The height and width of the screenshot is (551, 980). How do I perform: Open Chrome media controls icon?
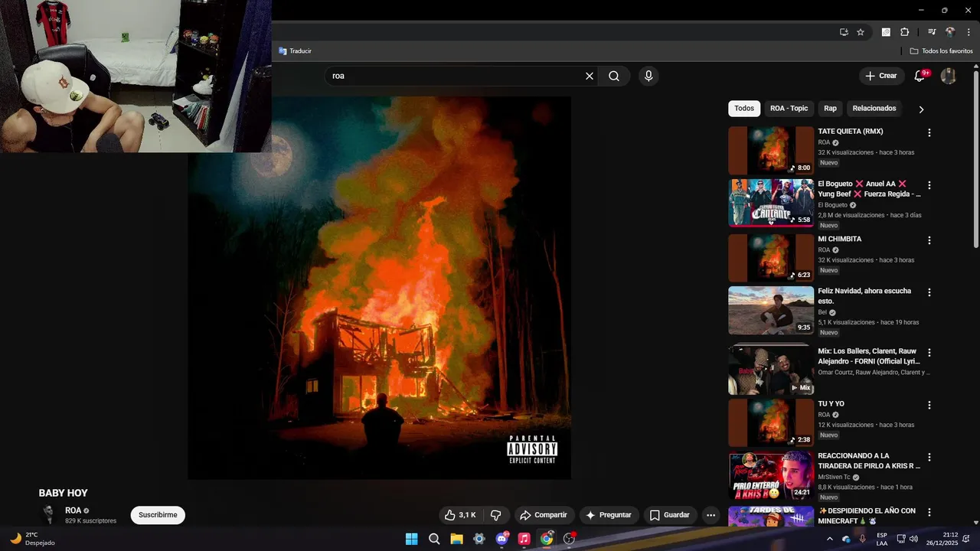pyautogui.click(x=932, y=32)
